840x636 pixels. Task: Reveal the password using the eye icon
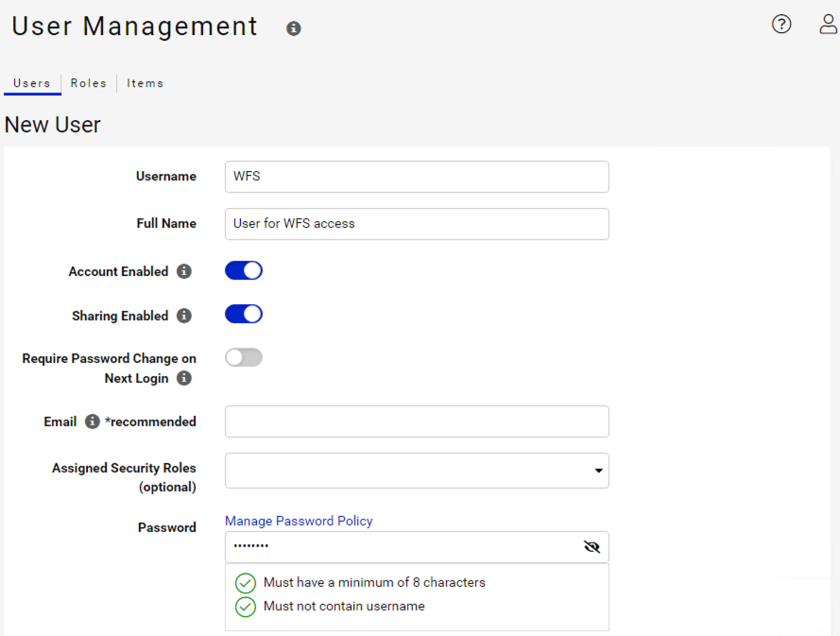pyautogui.click(x=591, y=546)
